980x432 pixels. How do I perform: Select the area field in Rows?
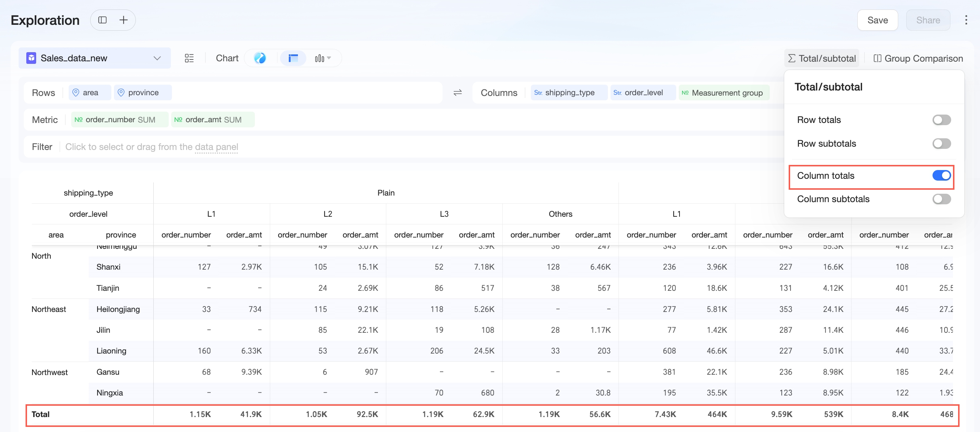tap(90, 92)
